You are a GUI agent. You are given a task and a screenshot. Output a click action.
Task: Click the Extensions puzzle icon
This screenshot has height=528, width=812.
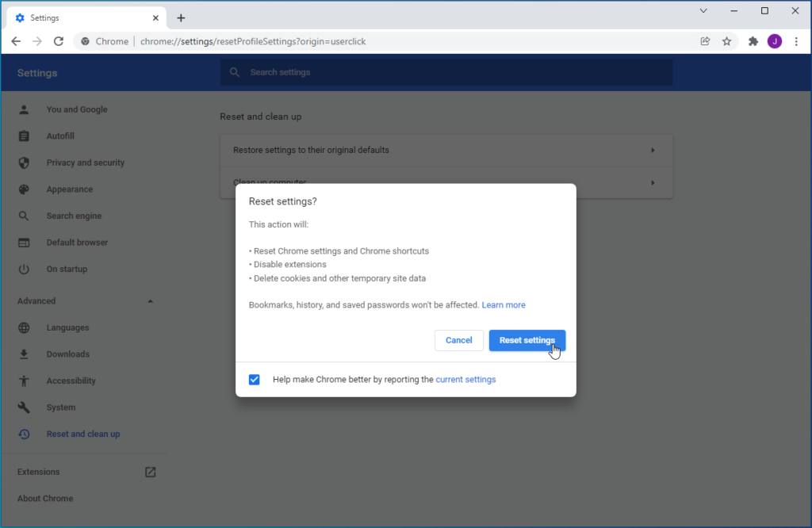[x=753, y=40]
